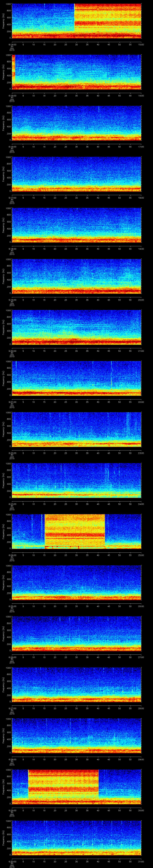Select the 23:00 end time label
Screen dimensions: 153x868
pos(141,453)
